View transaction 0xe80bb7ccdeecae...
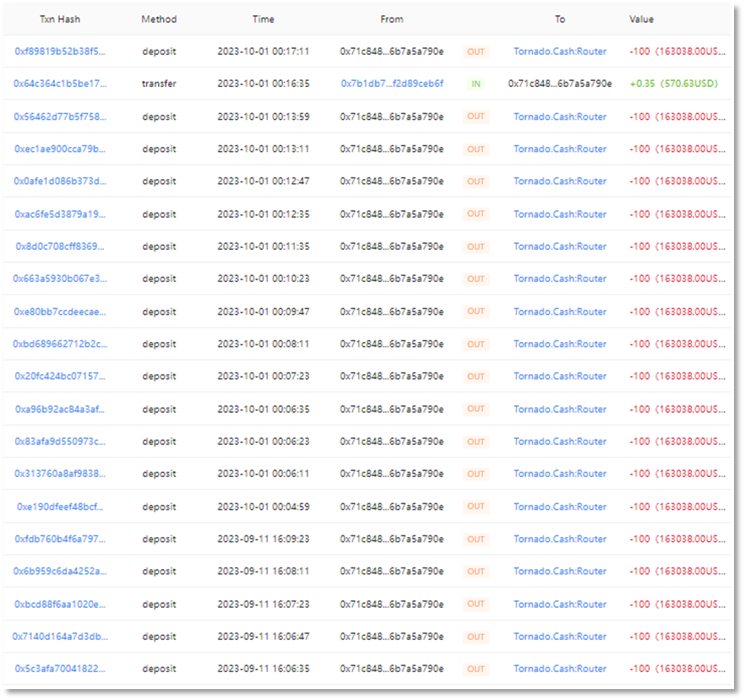Viewport: 745px width, 700px height. (x=60, y=312)
